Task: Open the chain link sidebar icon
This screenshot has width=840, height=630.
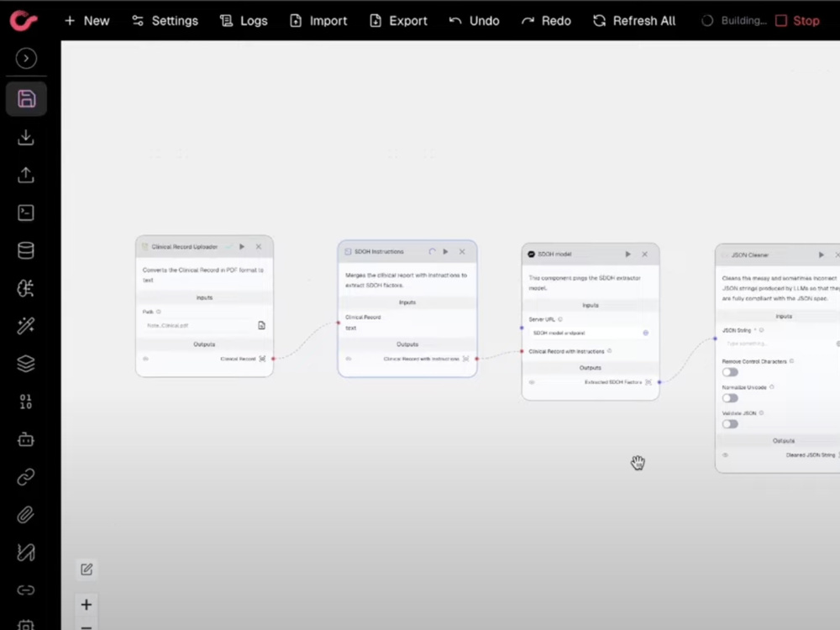Action: 26,477
